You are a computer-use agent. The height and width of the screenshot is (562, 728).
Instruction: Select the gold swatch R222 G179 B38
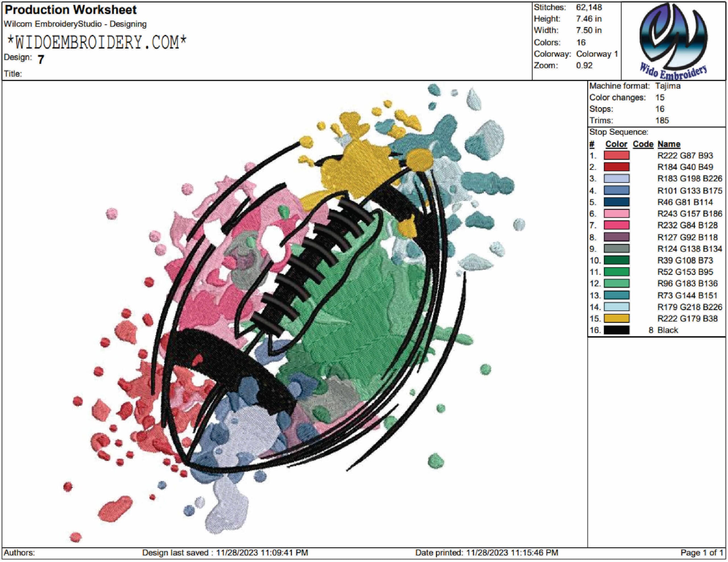[x=617, y=319]
